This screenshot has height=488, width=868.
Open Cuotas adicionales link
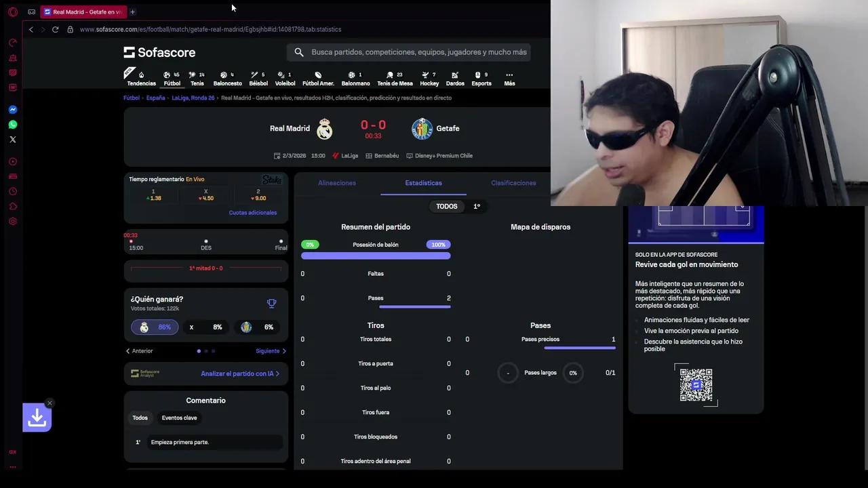[x=253, y=213]
